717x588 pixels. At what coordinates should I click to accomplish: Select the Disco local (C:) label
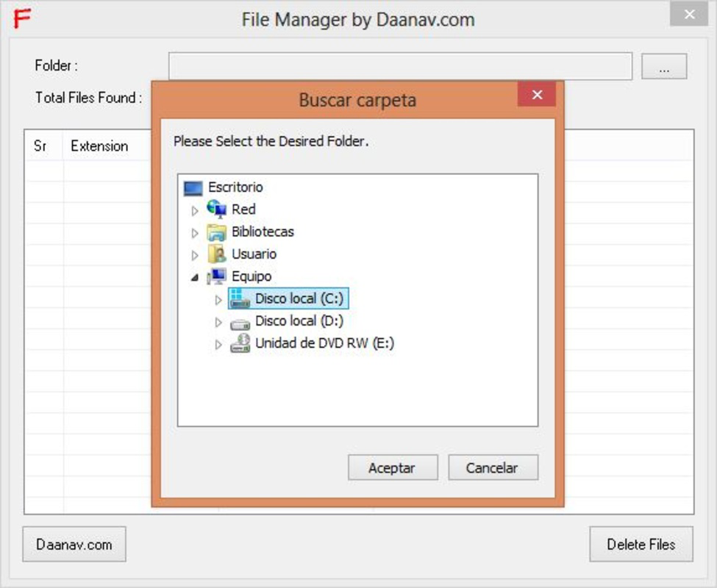tap(299, 299)
